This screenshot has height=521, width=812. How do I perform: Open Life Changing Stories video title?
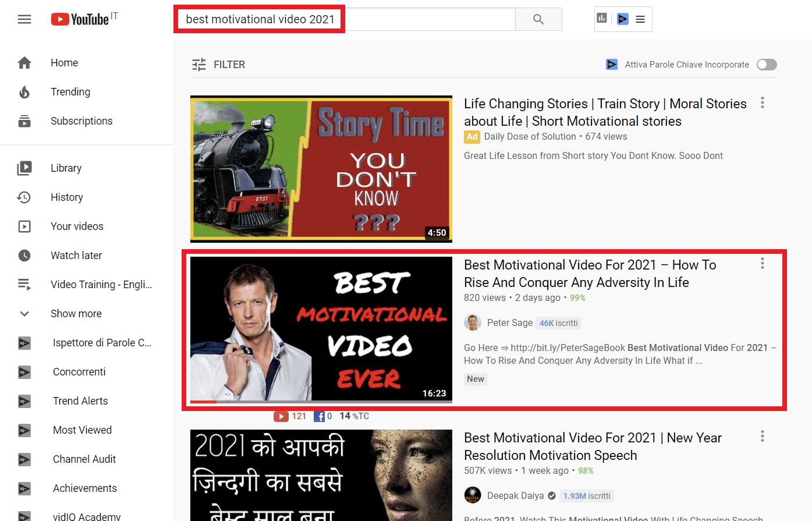tap(605, 112)
